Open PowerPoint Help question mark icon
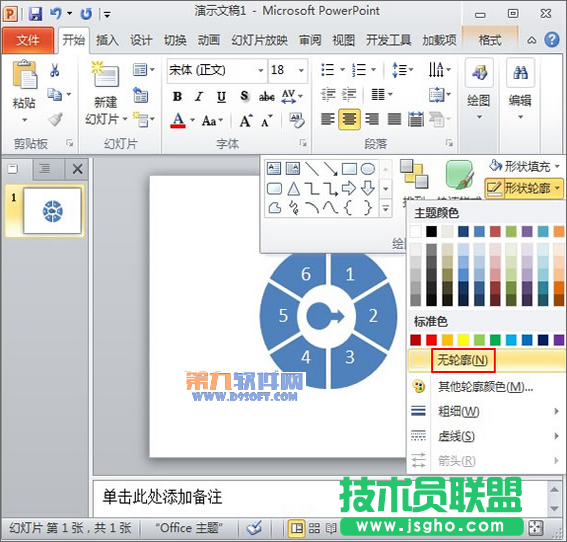The image size is (567, 542). tap(552, 40)
